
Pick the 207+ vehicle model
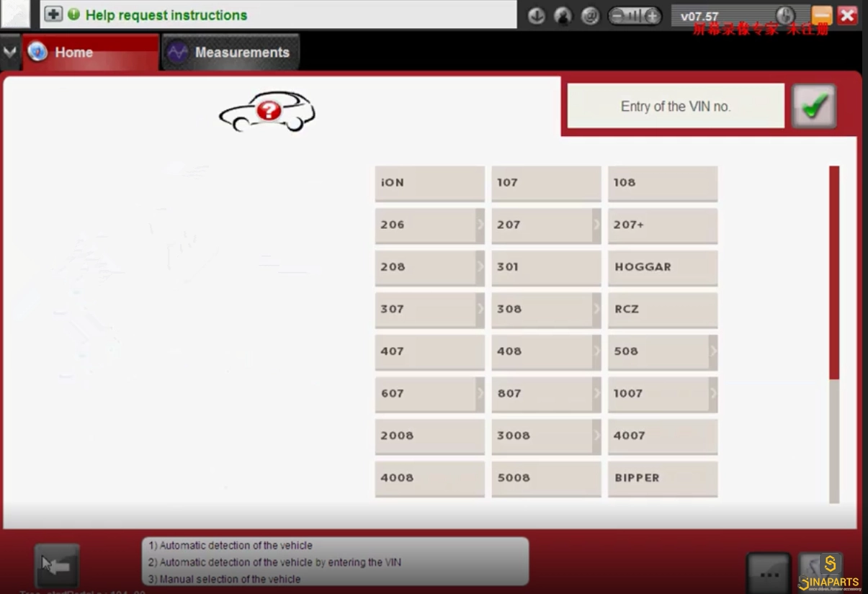pyautogui.click(x=663, y=226)
